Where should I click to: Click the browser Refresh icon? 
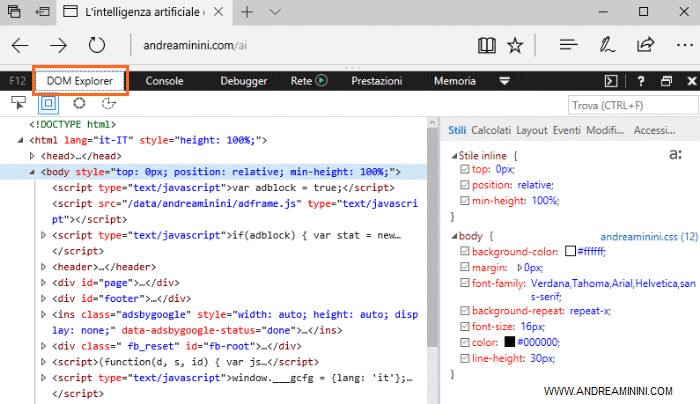point(97,45)
